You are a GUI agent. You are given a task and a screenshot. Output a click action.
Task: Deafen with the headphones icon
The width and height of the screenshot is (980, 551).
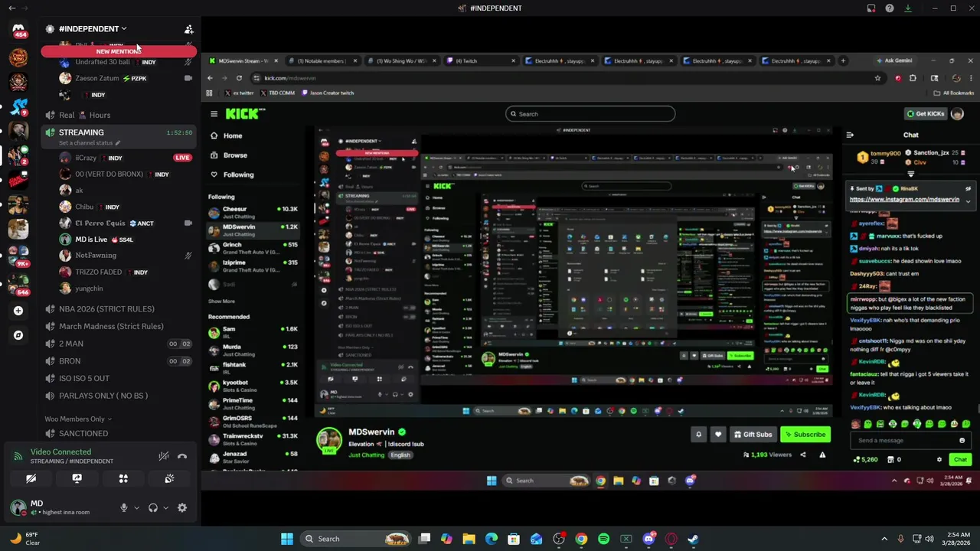click(x=153, y=507)
